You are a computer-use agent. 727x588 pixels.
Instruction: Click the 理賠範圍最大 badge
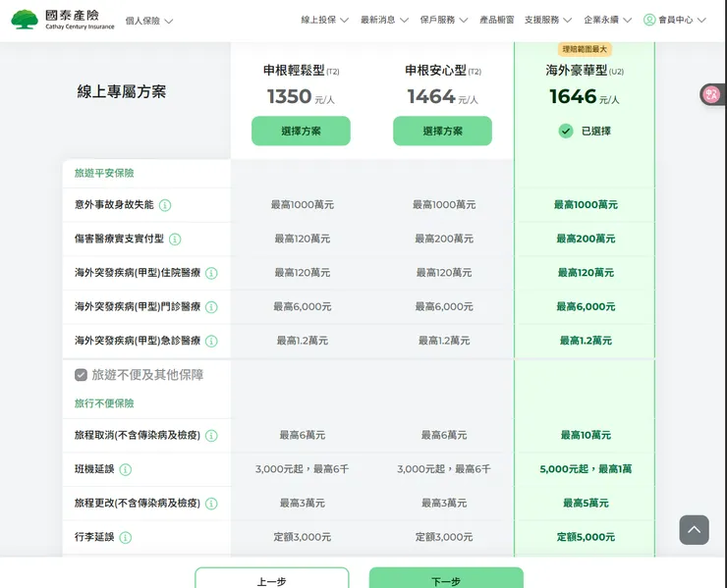pos(585,49)
